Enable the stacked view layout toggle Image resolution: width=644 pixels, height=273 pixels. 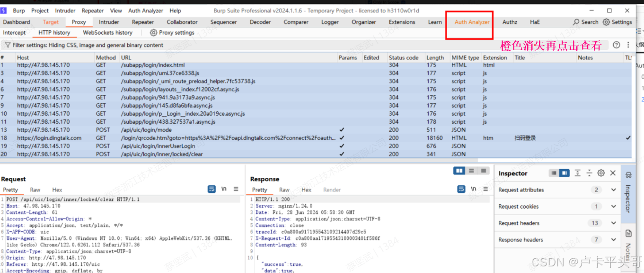[472, 171]
